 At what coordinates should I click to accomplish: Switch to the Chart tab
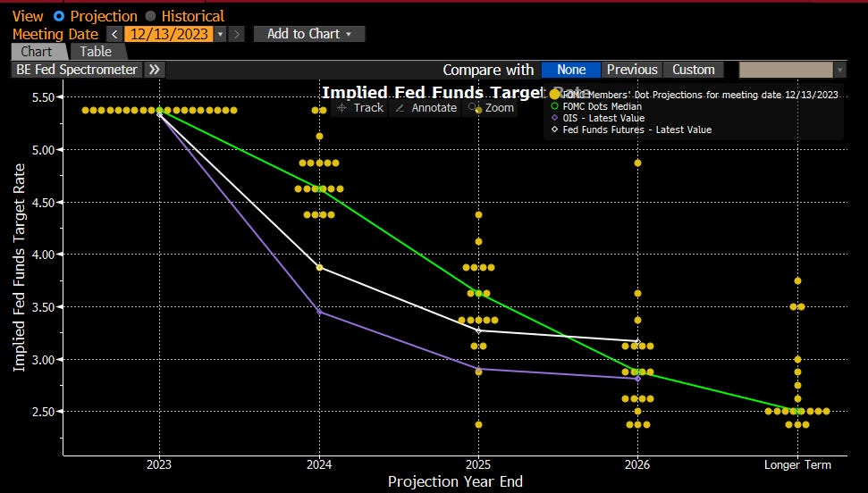pos(37,52)
